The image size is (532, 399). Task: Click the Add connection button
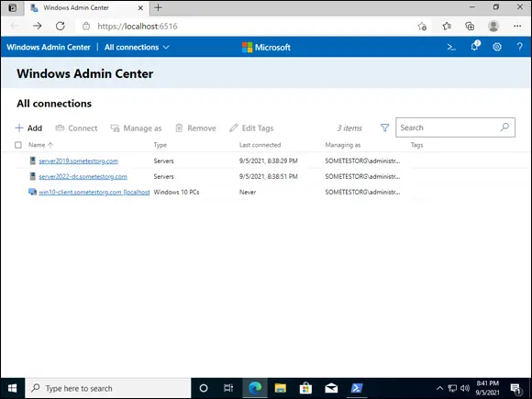point(28,128)
